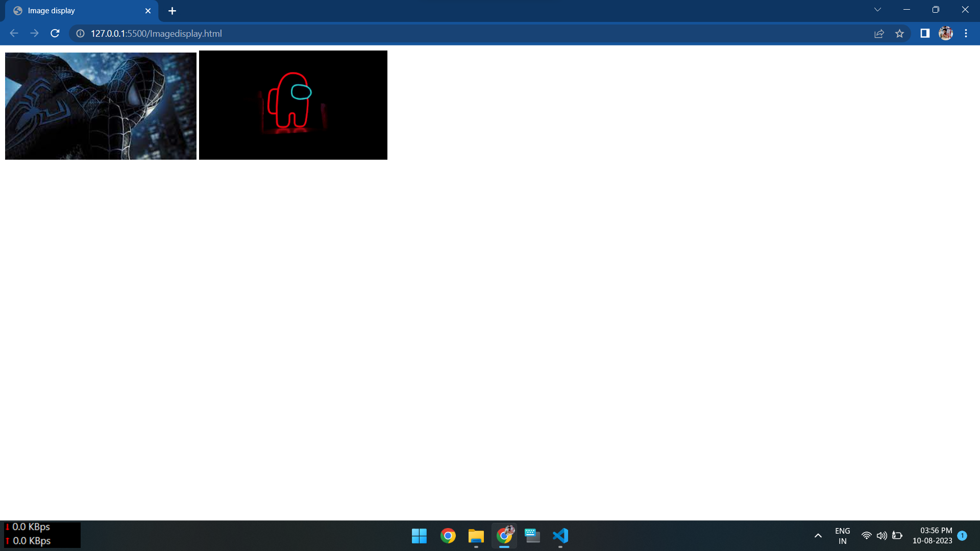Click the Chrome profile avatar icon
Viewport: 980px width, 551px height.
point(946,33)
